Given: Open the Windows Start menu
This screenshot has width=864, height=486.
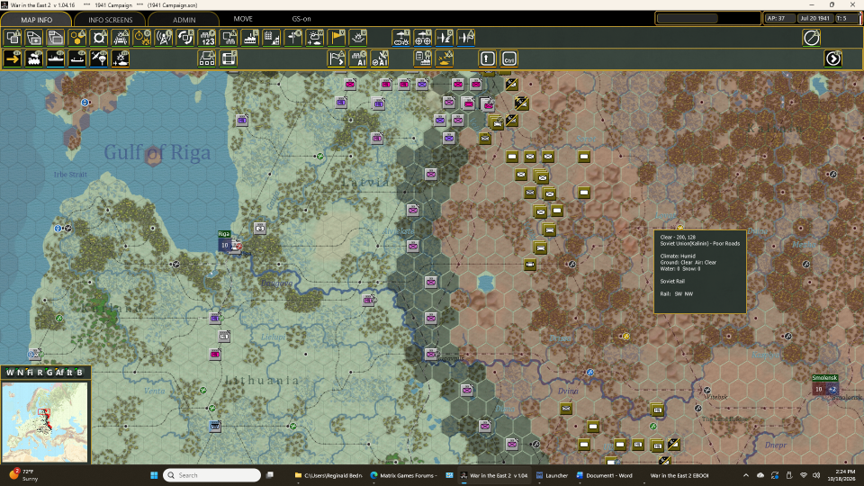Looking at the screenshot, I should [154, 475].
